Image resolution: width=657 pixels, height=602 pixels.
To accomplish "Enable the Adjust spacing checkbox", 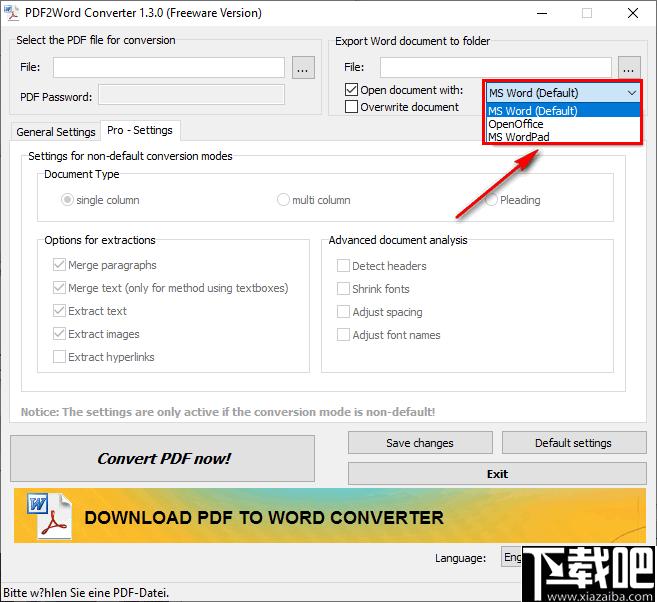I will 343,312.
